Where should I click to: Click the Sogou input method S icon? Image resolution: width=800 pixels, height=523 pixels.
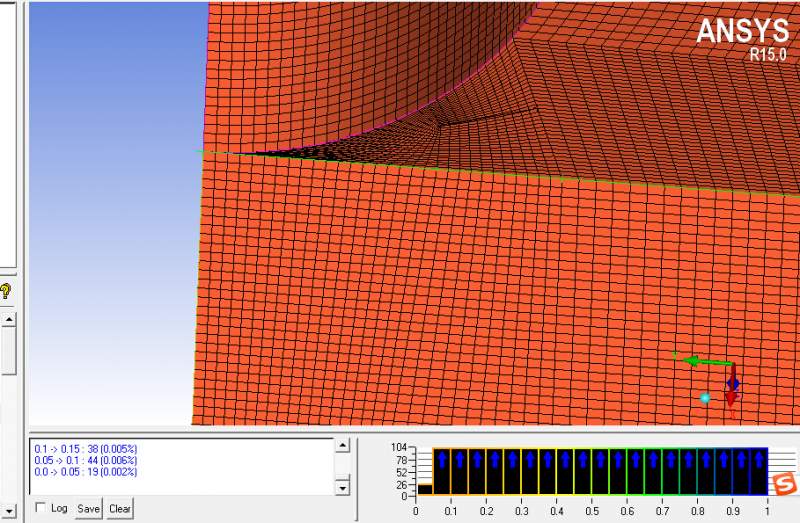[x=785, y=483]
